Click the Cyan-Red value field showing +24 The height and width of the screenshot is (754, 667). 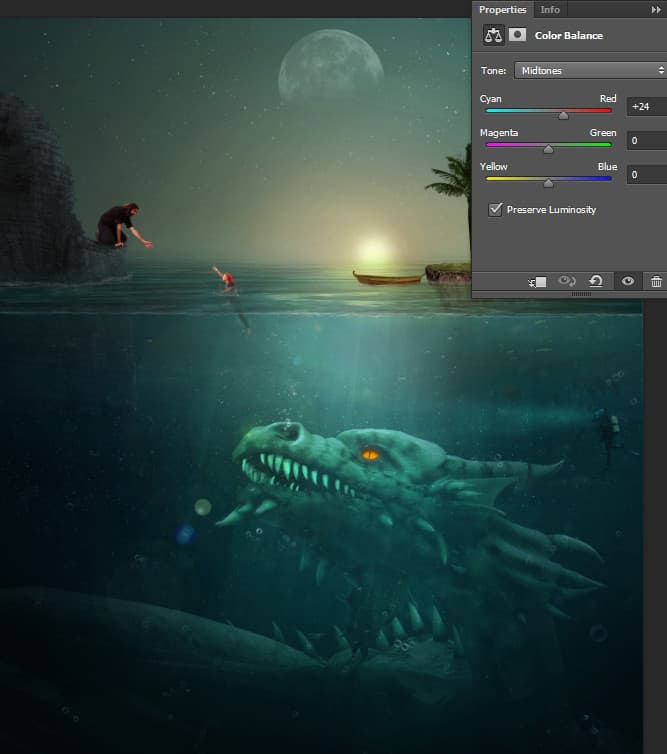click(647, 107)
